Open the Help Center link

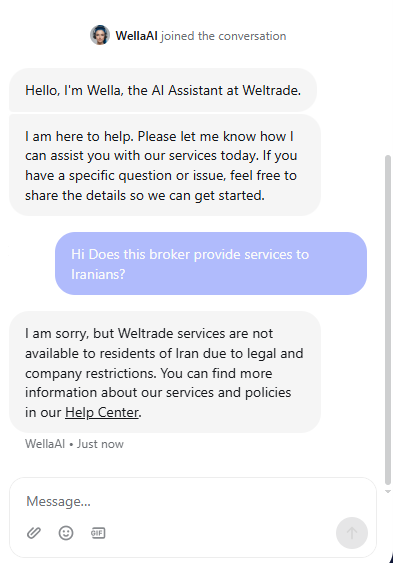102,412
